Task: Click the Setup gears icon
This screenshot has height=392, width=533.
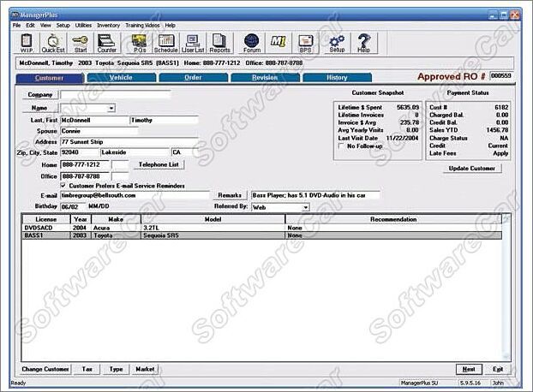Action: (337, 43)
